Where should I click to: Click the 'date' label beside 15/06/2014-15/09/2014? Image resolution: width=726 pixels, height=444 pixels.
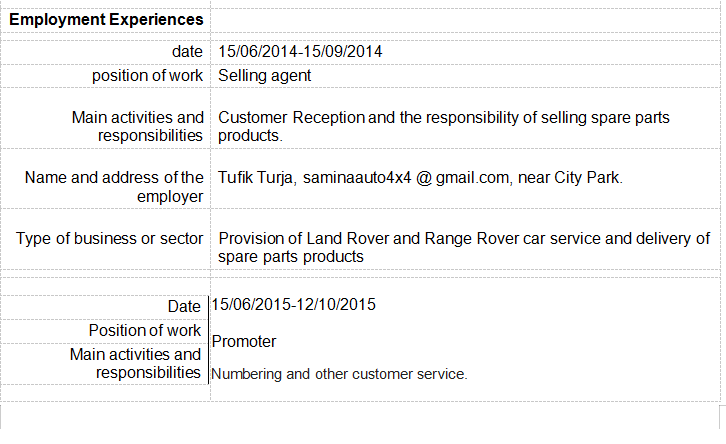coord(187,51)
